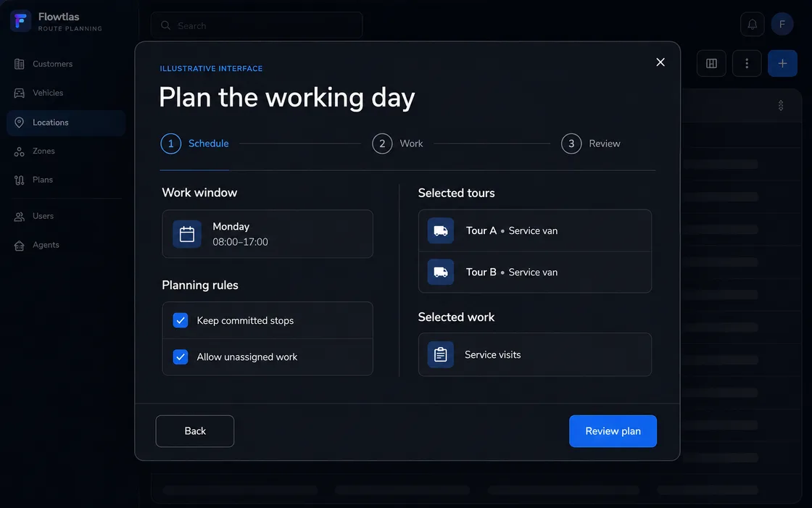Screen dimensions: 812x508
Task: Uncheck Keep committed stops
Action: 181,320
